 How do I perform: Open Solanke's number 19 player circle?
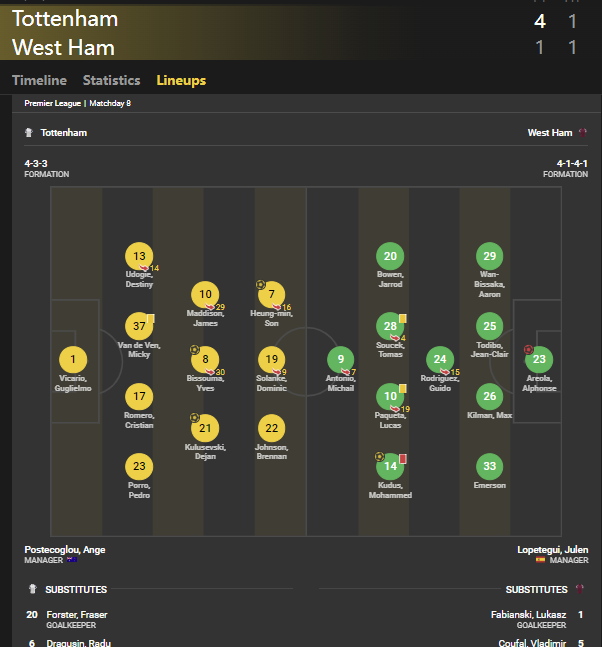click(x=271, y=359)
